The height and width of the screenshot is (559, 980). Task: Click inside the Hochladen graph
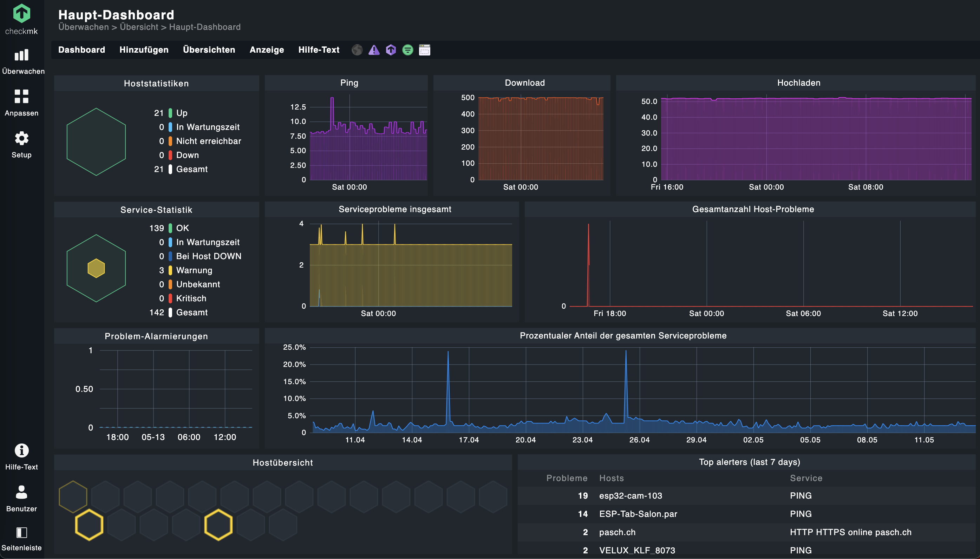(x=816, y=138)
